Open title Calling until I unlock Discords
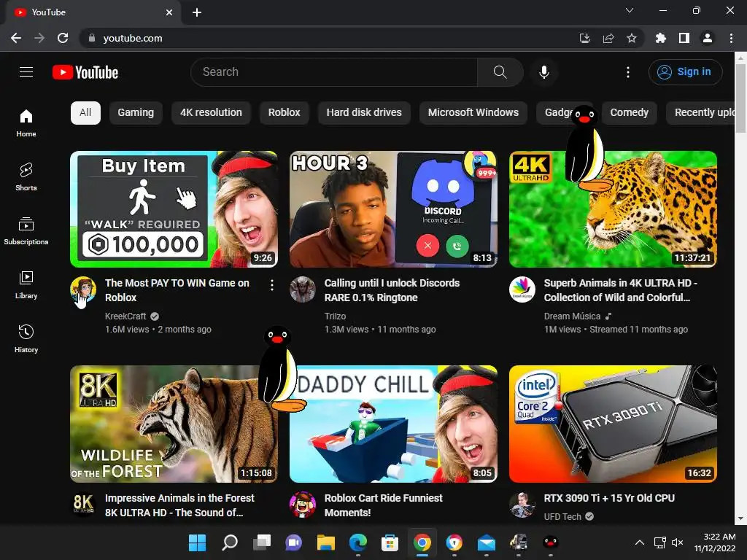 (x=392, y=290)
